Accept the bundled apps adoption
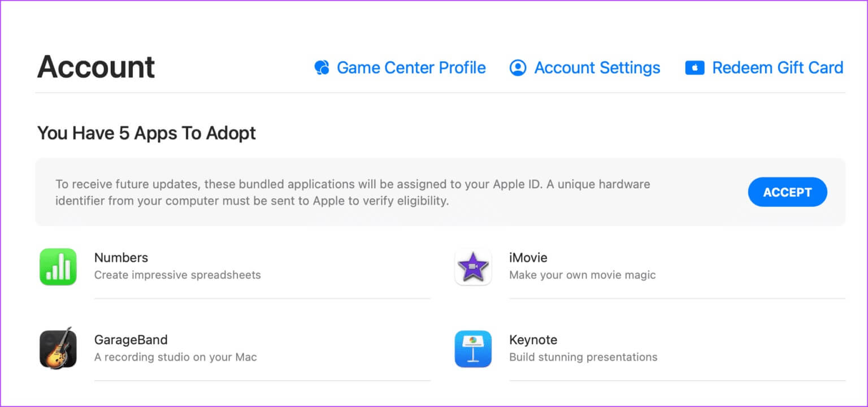This screenshot has height=407, width=868. point(787,192)
